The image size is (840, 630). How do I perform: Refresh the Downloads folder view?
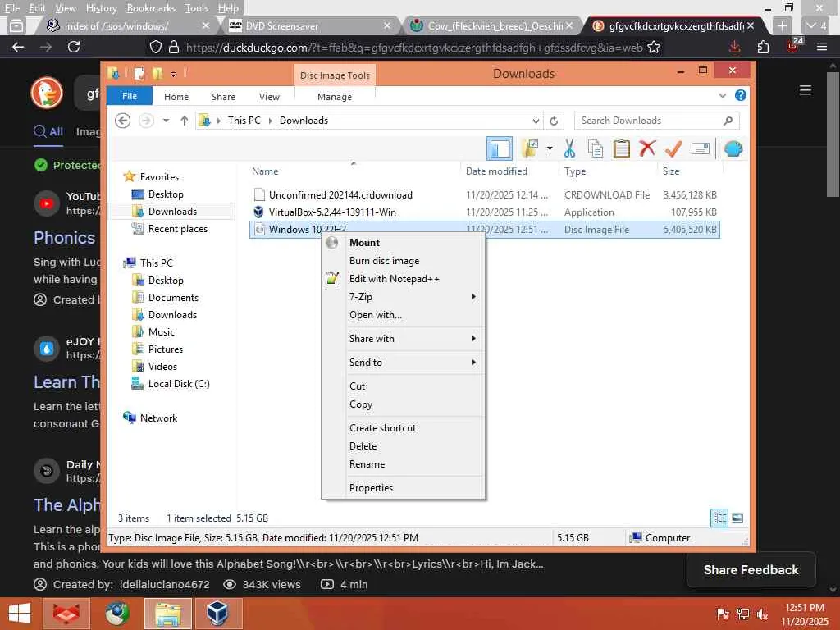tap(554, 121)
